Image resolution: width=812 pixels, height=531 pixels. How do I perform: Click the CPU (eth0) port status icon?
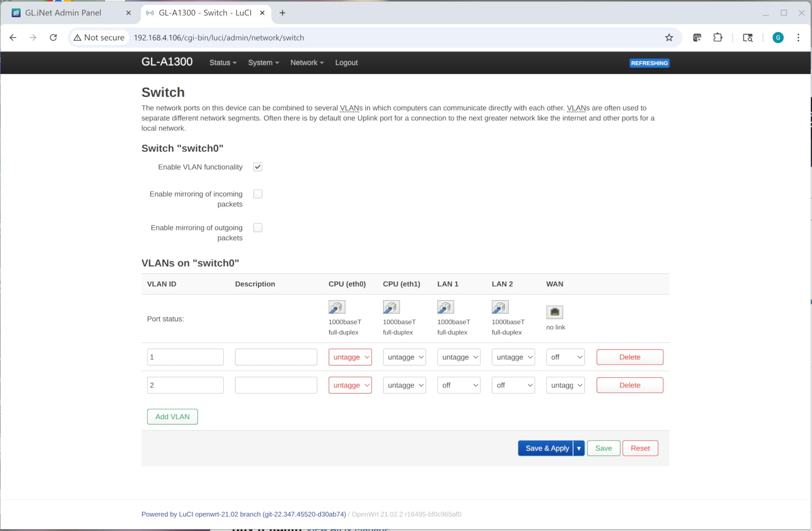(337, 307)
